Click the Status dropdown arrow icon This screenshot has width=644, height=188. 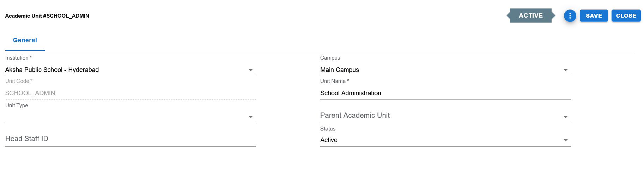566,140
